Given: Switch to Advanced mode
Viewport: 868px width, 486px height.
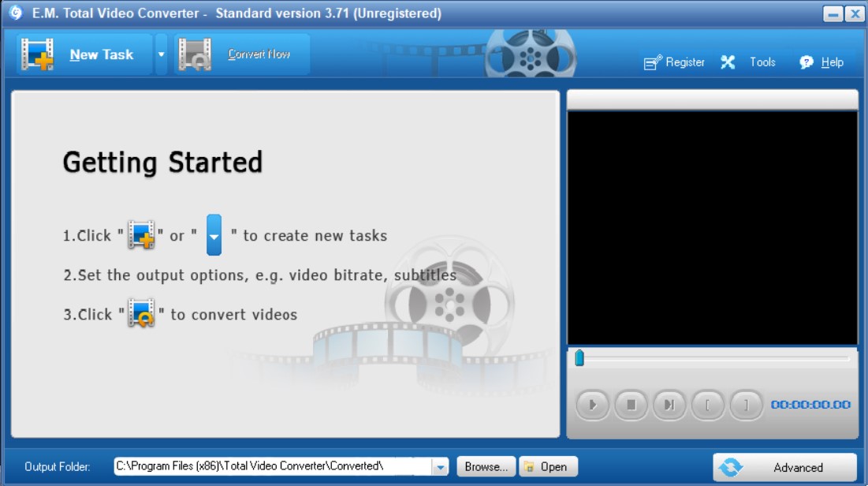Looking at the screenshot, I should point(784,467).
